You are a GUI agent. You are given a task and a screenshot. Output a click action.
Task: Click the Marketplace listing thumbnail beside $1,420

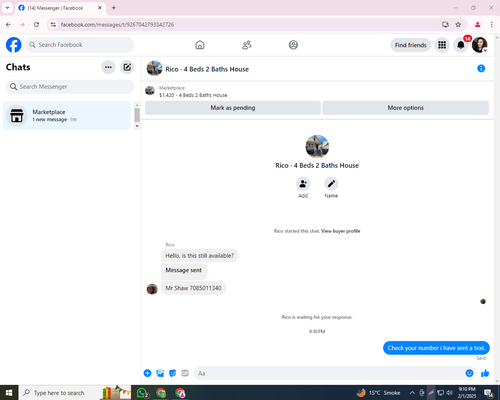click(150, 91)
